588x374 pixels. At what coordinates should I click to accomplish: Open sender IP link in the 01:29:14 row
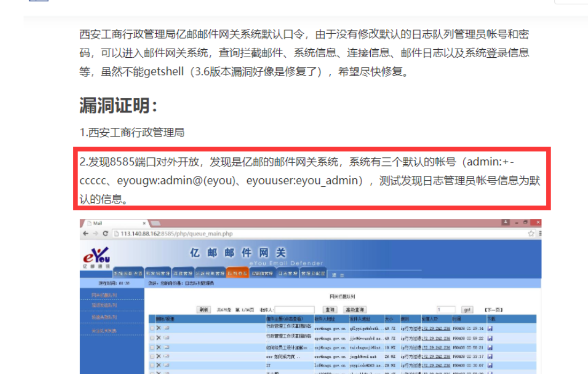(x=436, y=328)
